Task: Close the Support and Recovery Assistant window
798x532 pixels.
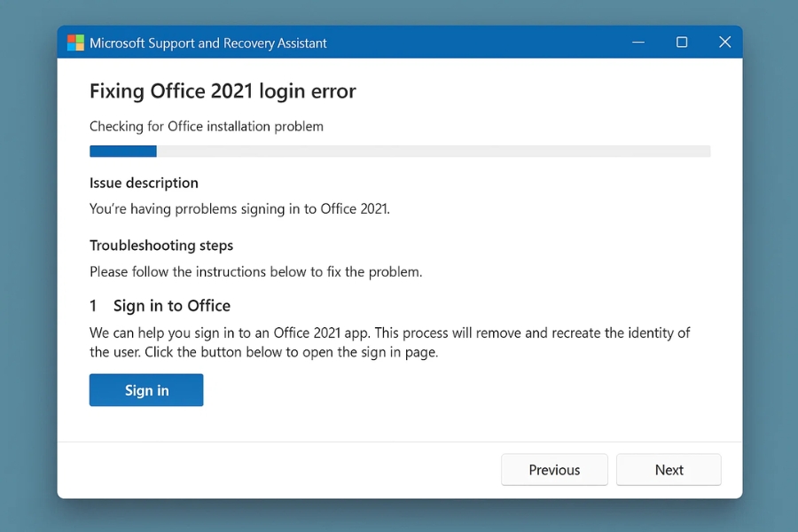Action: click(724, 43)
